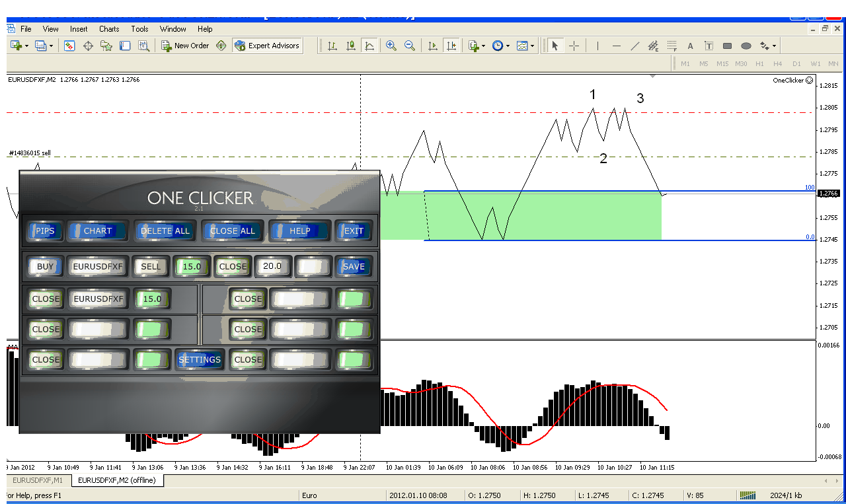Click the New Order button
The width and height of the screenshot is (846, 504).
[x=185, y=46]
